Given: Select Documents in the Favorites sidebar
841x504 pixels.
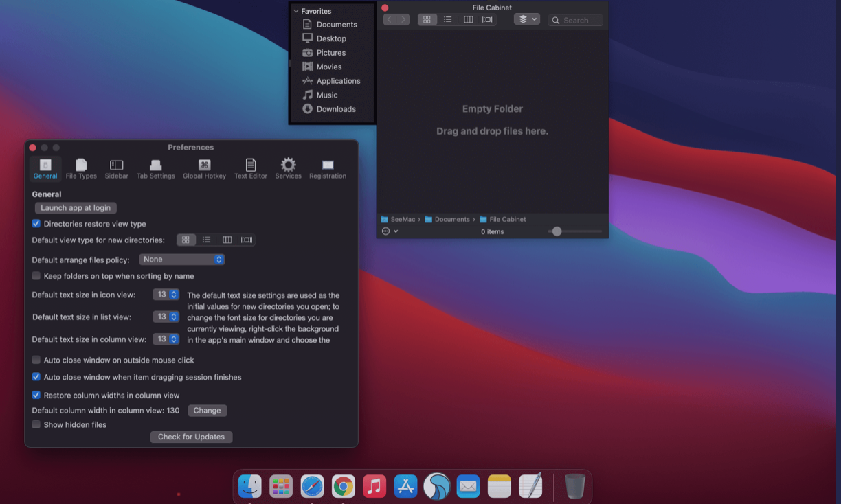Looking at the screenshot, I should point(336,24).
